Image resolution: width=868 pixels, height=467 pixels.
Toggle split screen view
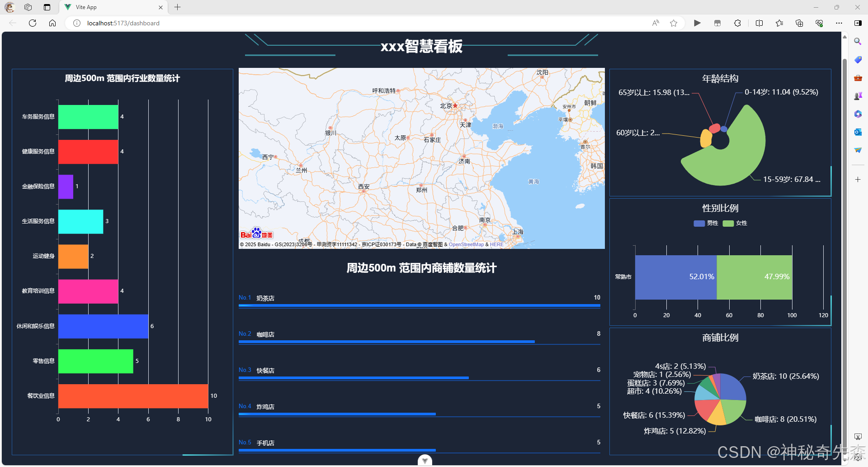(x=759, y=23)
